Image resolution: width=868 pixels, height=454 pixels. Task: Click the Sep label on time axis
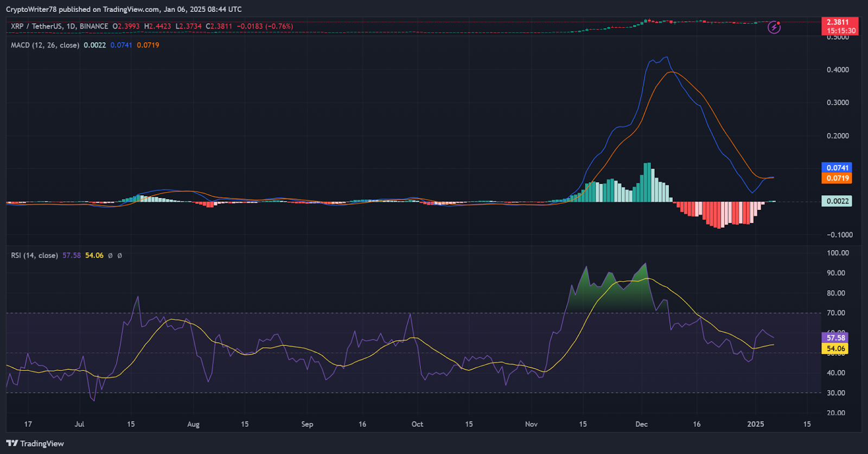(307, 424)
